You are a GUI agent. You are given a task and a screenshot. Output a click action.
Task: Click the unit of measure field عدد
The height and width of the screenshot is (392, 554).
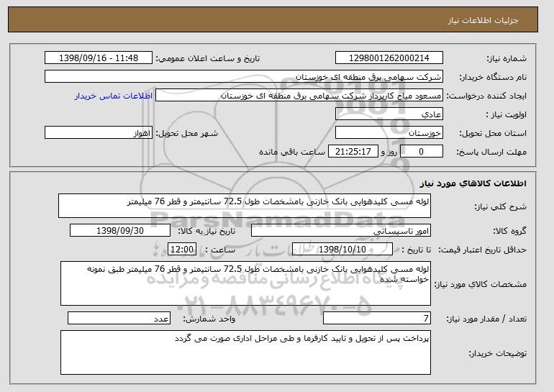tap(119, 318)
